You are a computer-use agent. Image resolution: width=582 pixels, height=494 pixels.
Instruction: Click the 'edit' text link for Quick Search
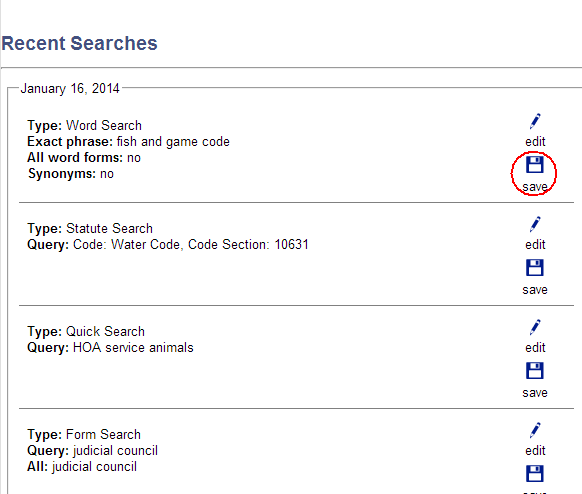535,347
